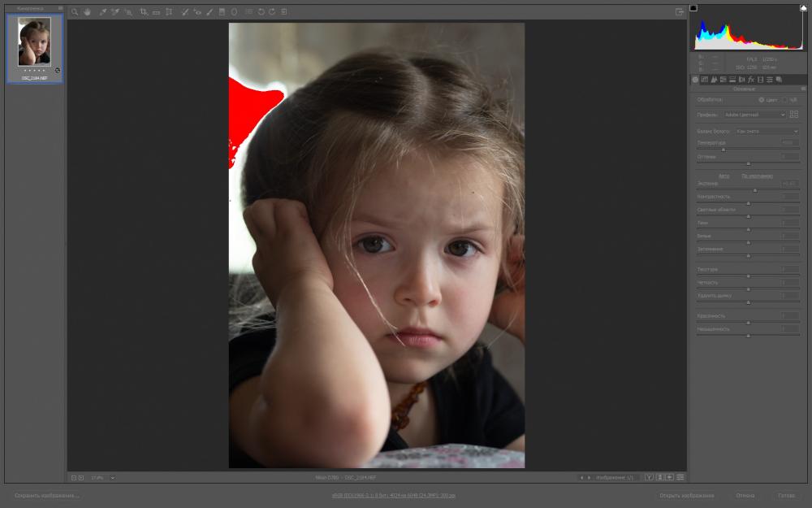Open the Transform tool
812x508 pixels.
169,11
